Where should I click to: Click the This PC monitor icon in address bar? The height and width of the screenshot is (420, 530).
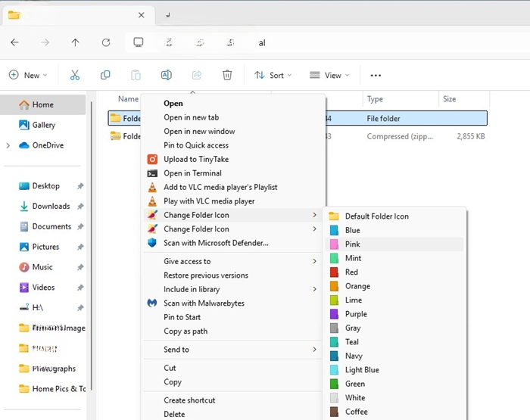coord(139,42)
